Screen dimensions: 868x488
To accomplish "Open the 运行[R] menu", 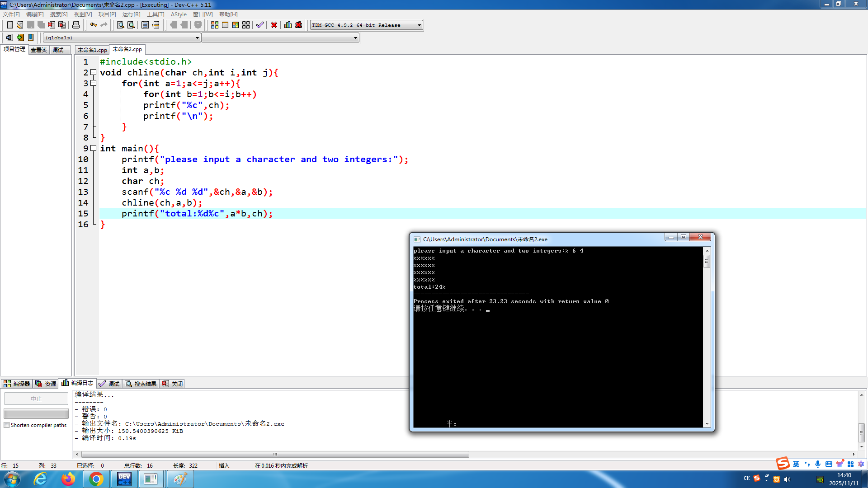I will [x=131, y=14].
